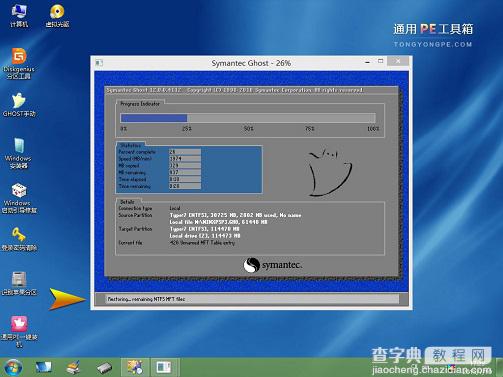
Task: Minimize the Symantec Ghost window
Action: (x=367, y=62)
